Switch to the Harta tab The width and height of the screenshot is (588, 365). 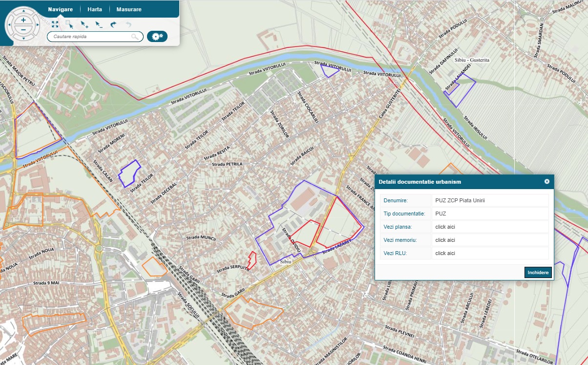[x=95, y=9]
